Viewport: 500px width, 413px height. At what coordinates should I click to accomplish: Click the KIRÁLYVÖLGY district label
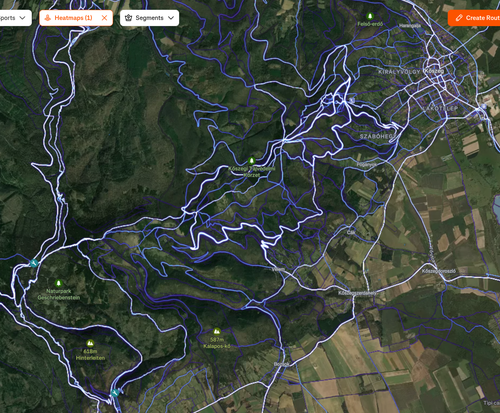[399, 72]
